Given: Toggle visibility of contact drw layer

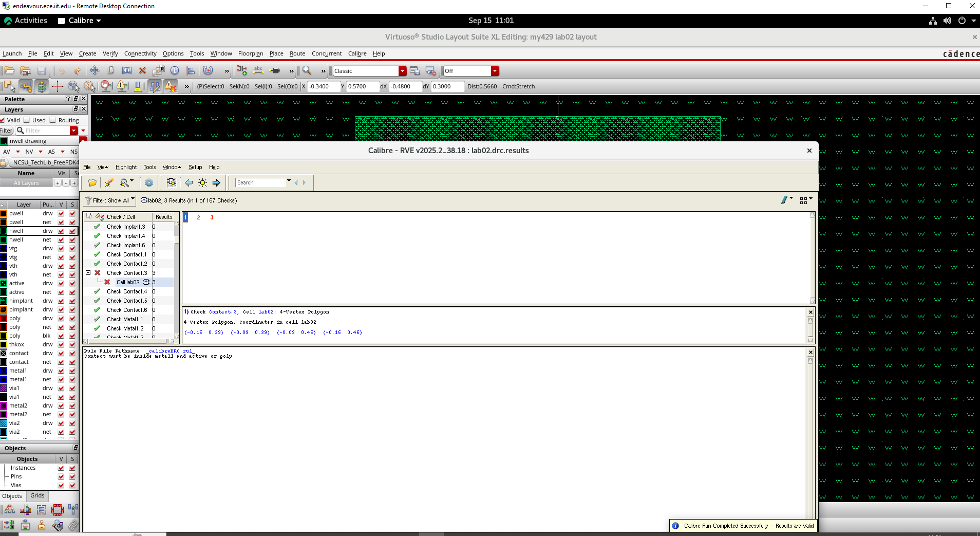Looking at the screenshot, I should pyautogui.click(x=61, y=354).
